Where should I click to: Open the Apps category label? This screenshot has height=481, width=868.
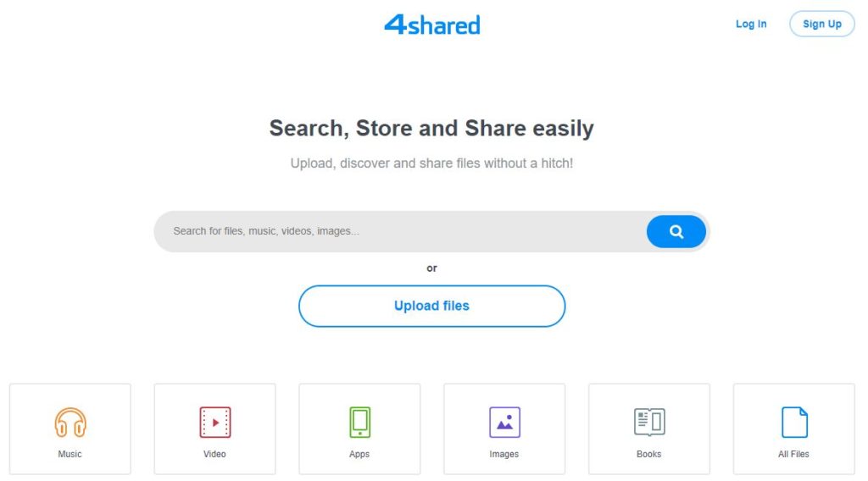click(x=359, y=454)
